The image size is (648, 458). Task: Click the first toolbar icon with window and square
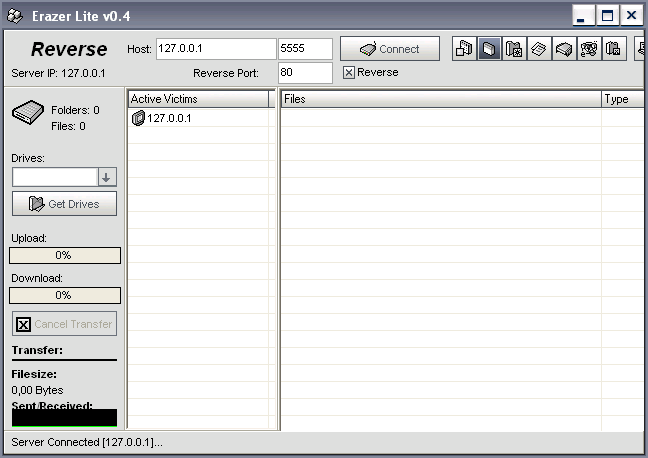pyautogui.click(x=465, y=49)
